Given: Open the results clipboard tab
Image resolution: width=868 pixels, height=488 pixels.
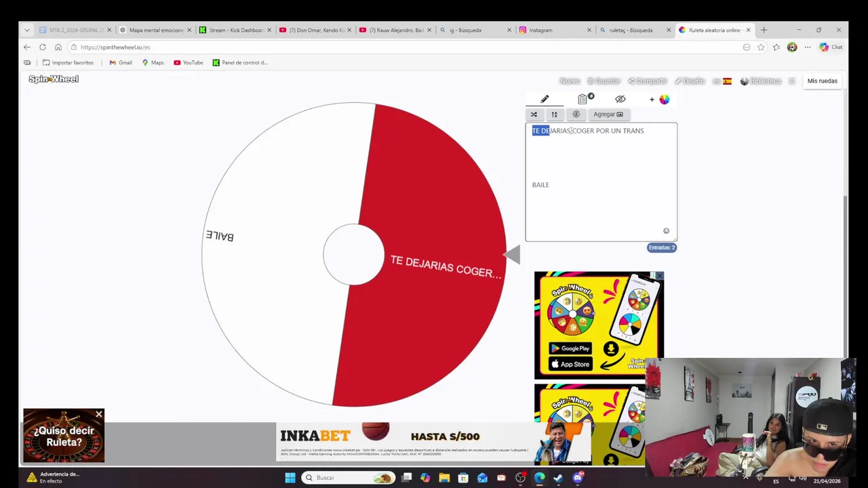Looking at the screenshot, I should click(583, 99).
